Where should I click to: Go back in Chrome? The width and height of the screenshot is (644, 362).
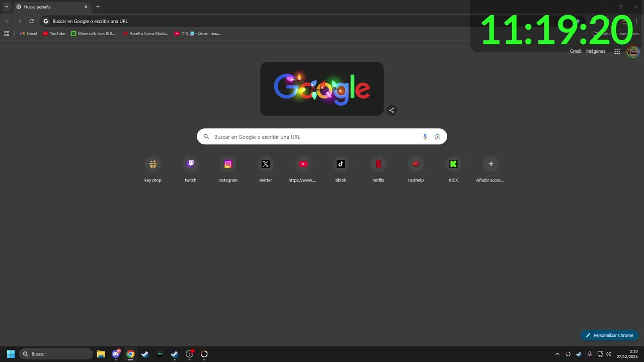pyautogui.click(x=7, y=21)
